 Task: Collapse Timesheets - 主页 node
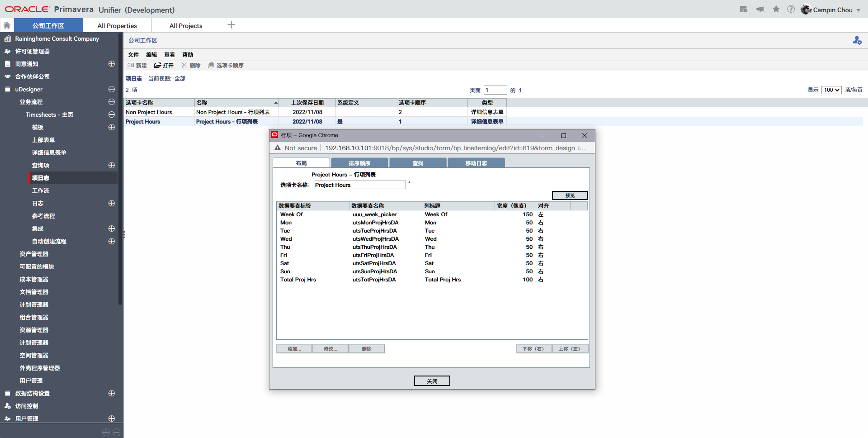[x=112, y=115]
